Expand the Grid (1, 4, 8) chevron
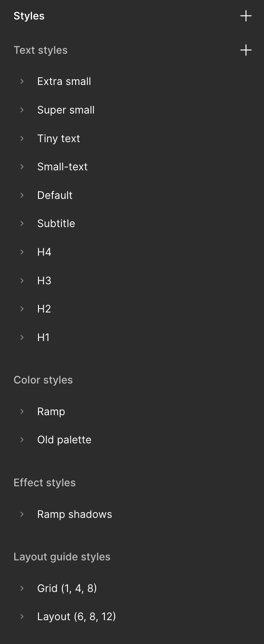The height and width of the screenshot is (644, 264). [22, 589]
